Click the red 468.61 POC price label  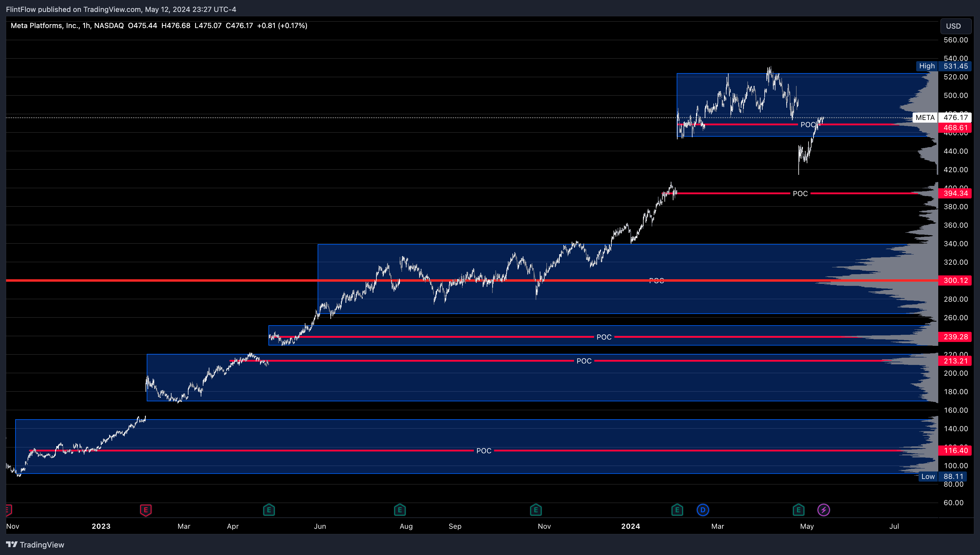[x=955, y=128]
